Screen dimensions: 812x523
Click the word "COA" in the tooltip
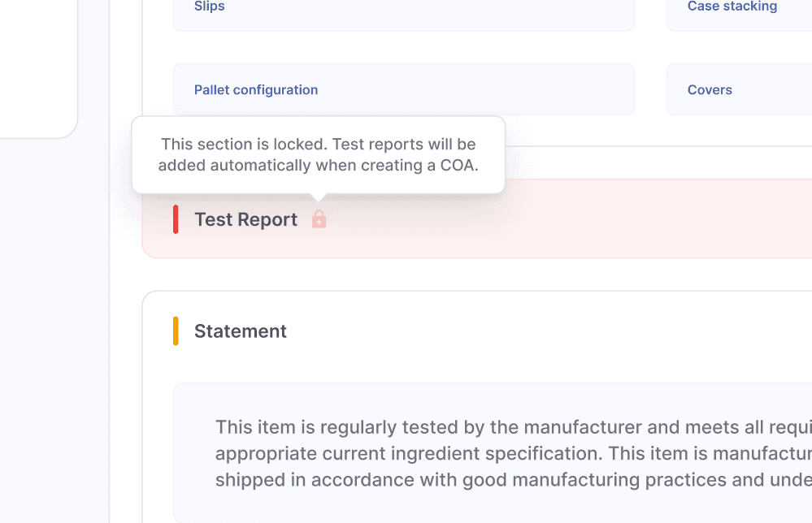458,166
